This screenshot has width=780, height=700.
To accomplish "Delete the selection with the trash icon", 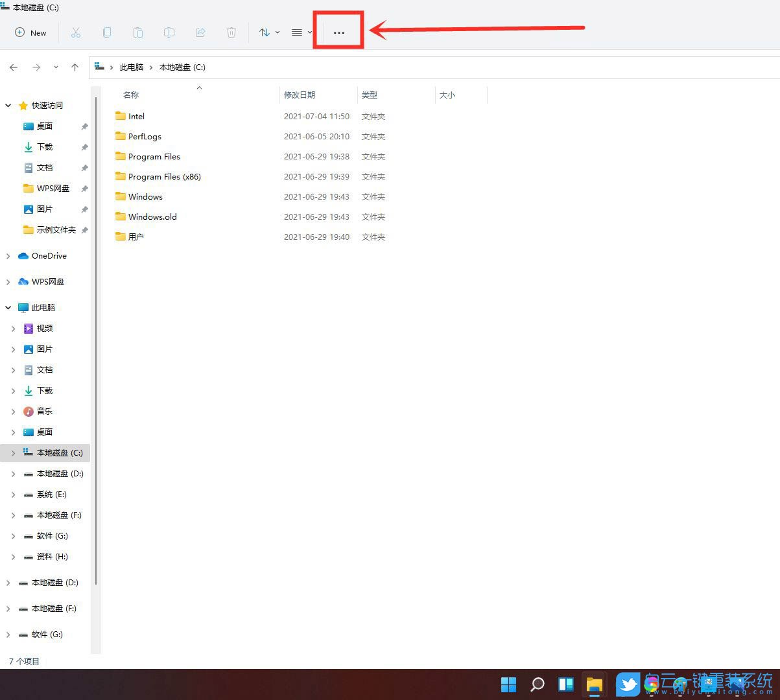I will click(231, 32).
